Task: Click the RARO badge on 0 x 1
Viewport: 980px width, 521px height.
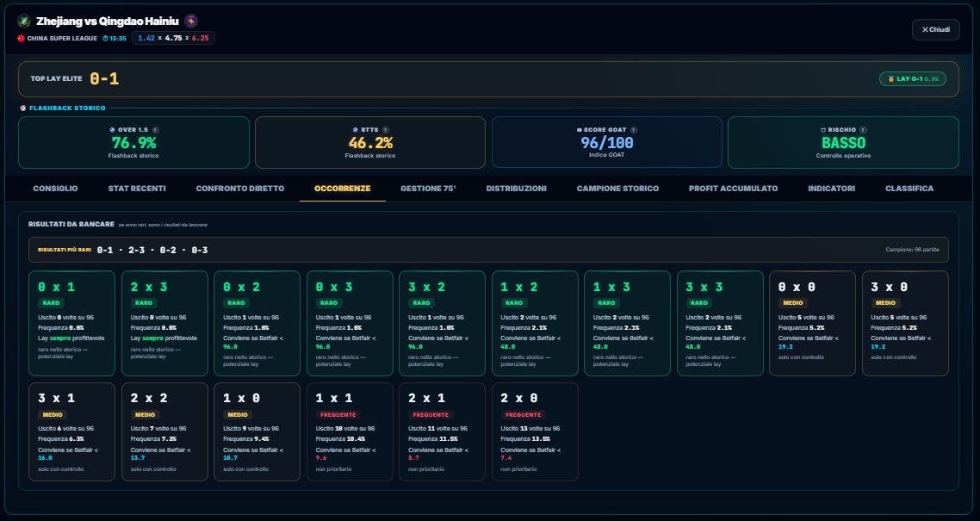Action: click(52, 303)
